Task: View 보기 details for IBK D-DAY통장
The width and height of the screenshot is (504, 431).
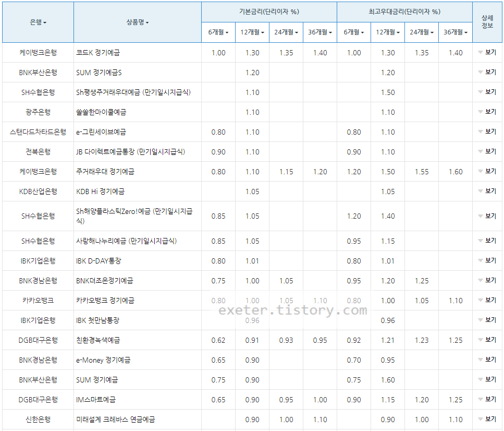Action: (x=487, y=260)
